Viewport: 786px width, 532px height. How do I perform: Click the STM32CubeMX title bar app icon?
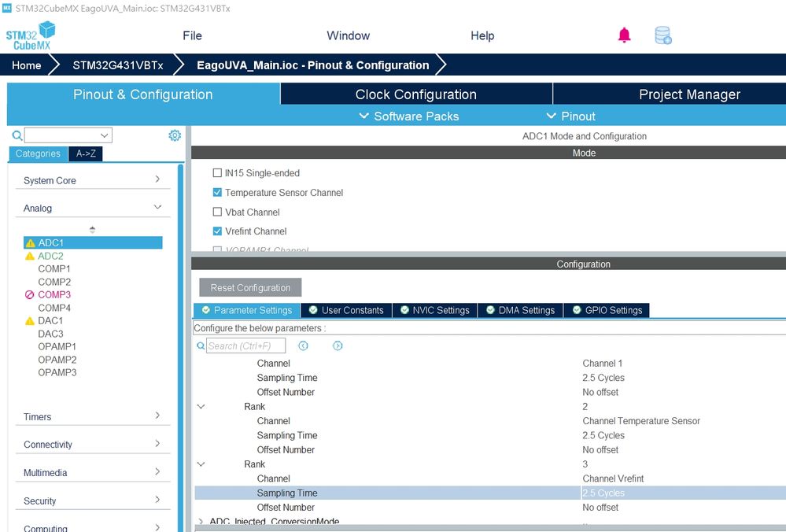coord(7,8)
